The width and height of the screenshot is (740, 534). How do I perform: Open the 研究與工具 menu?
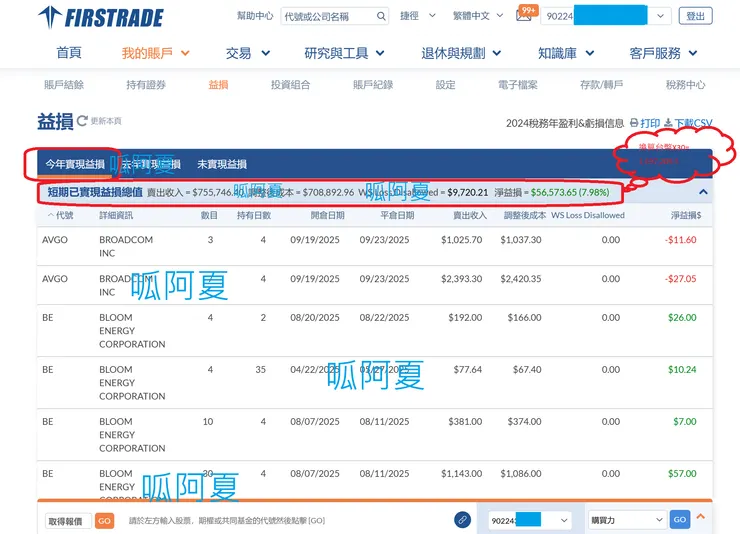pos(344,53)
